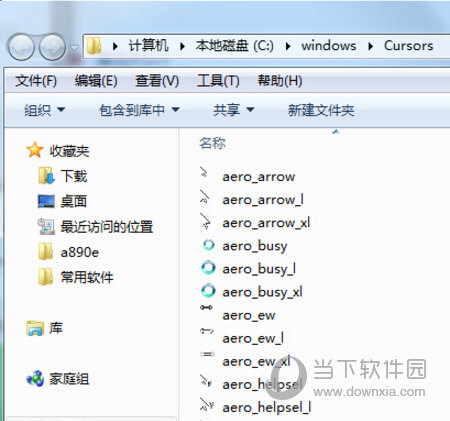
Task: Click the aero_busy ring icon
Action: 208,245
